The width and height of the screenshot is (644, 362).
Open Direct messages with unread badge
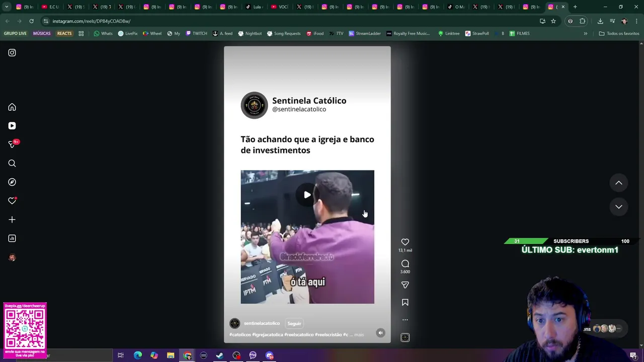pos(12,144)
